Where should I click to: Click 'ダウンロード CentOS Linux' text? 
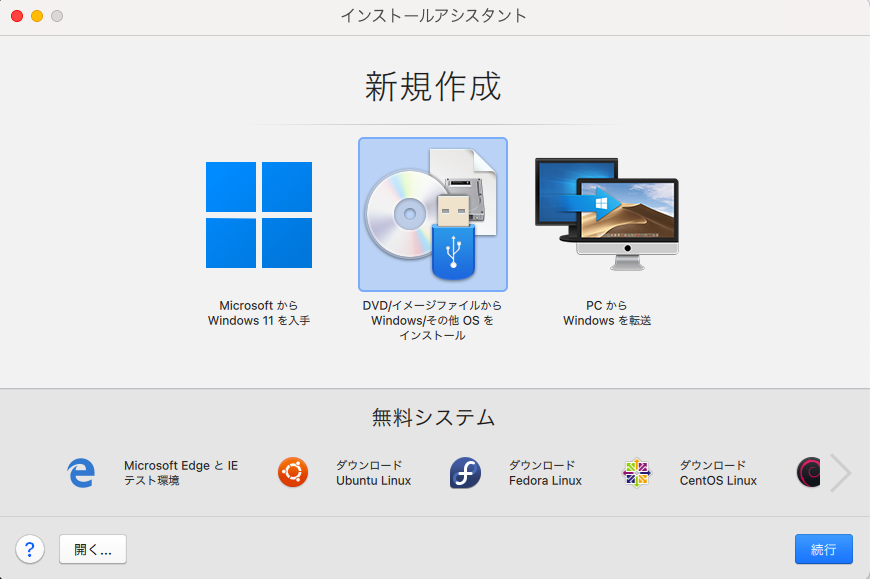[718, 473]
